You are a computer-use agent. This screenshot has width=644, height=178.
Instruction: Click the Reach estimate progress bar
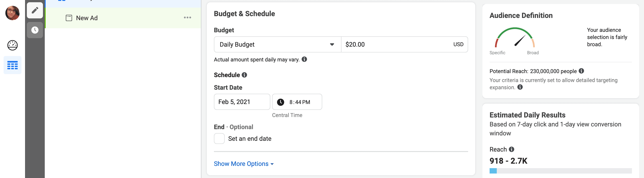(560, 171)
